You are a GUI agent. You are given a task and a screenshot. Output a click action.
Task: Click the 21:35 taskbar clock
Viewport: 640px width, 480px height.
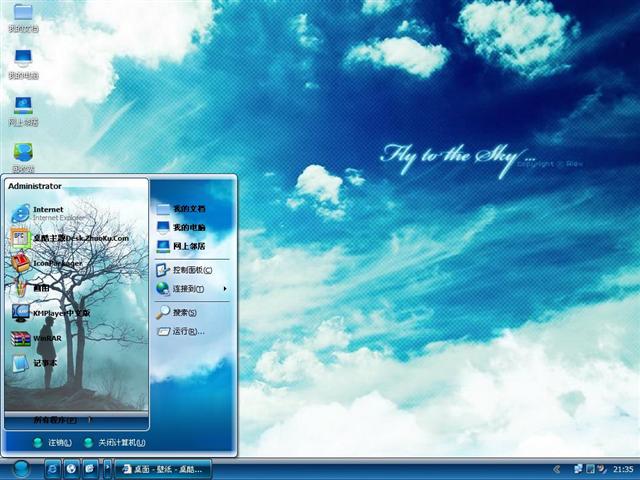[x=623, y=469]
